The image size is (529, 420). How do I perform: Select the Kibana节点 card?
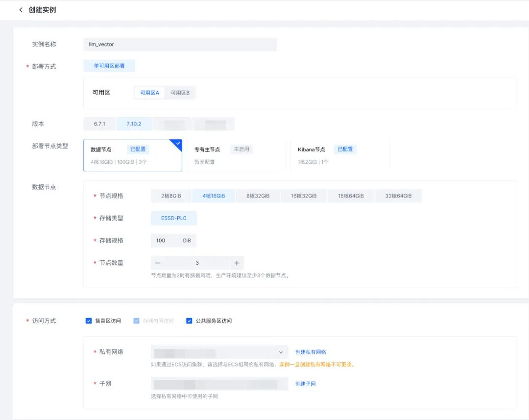point(339,155)
